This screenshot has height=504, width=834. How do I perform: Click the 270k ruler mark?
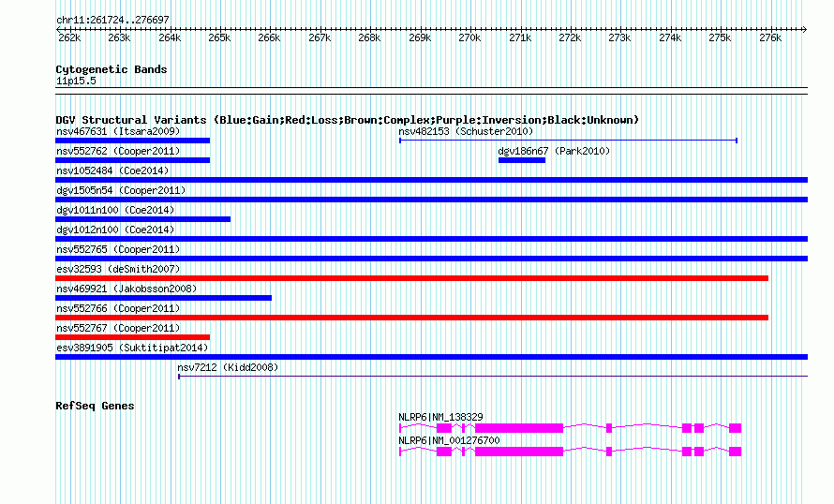tap(469, 37)
